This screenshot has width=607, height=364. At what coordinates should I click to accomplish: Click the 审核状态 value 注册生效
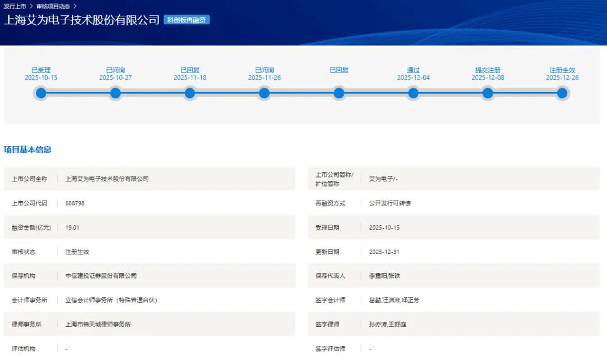pyautogui.click(x=77, y=252)
